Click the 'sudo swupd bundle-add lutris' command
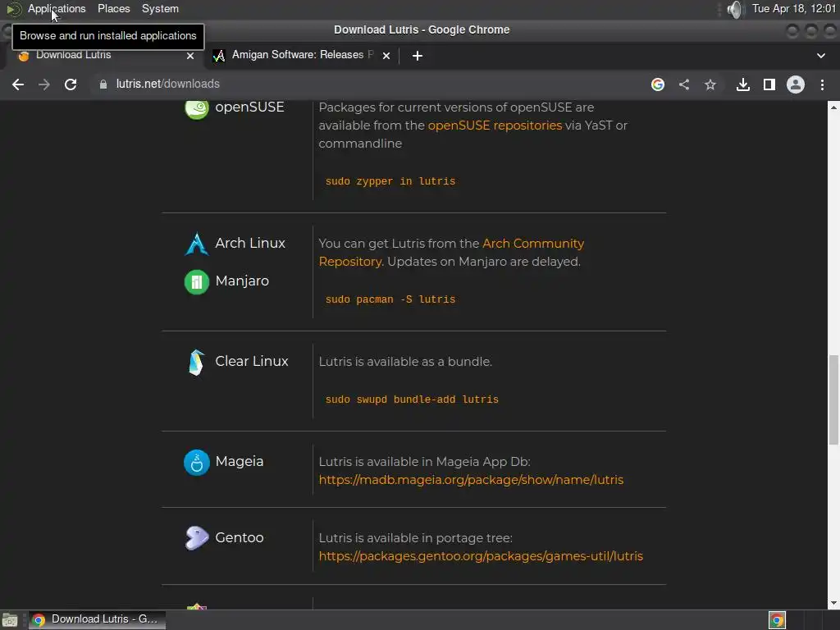This screenshot has width=840, height=630. tap(412, 399)
